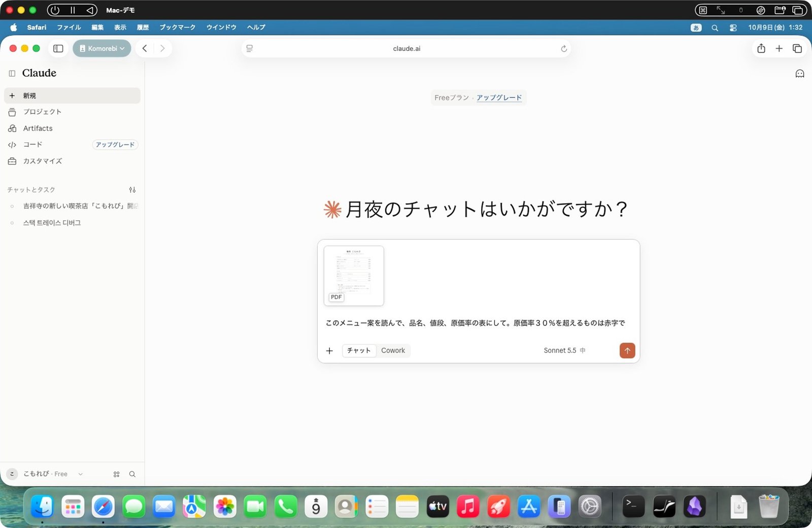Image resolution: width=812 pixels, height=528 pixels.
Task: Open System Settings from the Dock
Action: pos(590,507)
